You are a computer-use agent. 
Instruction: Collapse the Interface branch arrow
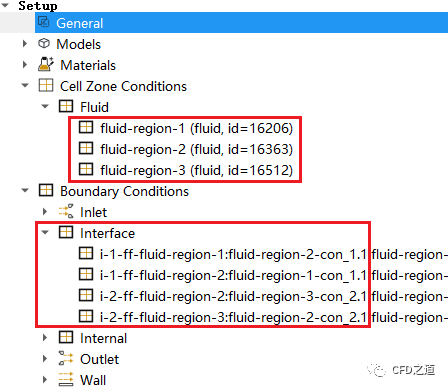tap(45, 232)
